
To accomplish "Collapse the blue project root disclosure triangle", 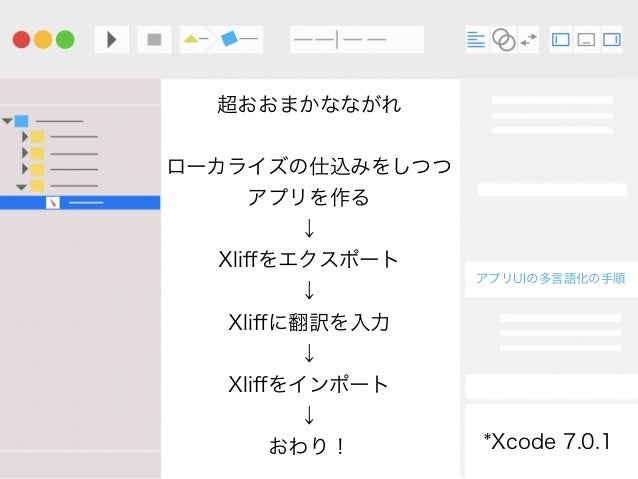I will click(7, 121).
